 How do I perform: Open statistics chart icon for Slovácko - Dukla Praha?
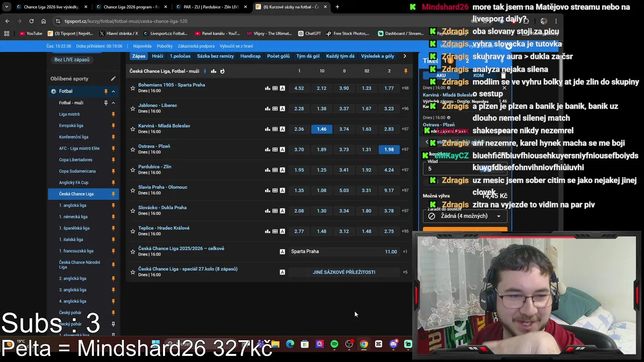[x=268, y=211]
